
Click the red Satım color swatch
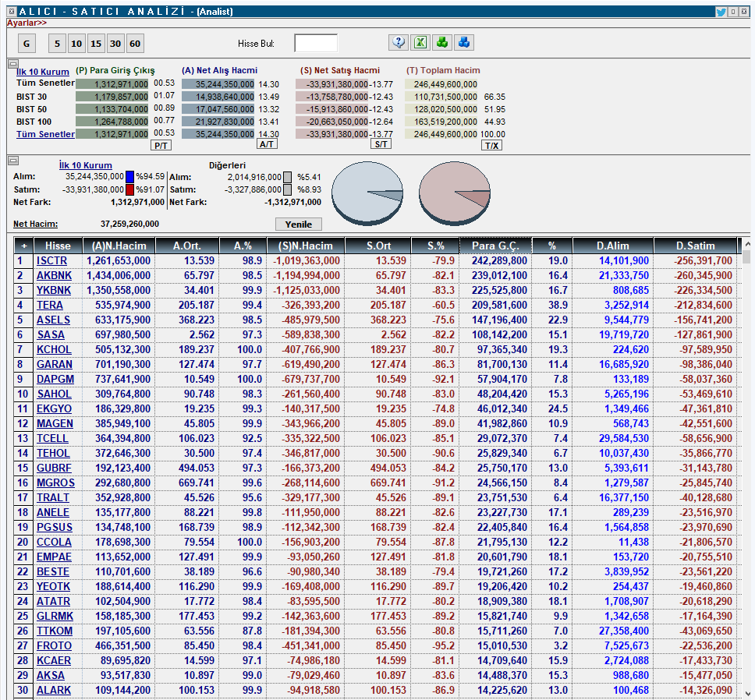(x=130, y=189)
